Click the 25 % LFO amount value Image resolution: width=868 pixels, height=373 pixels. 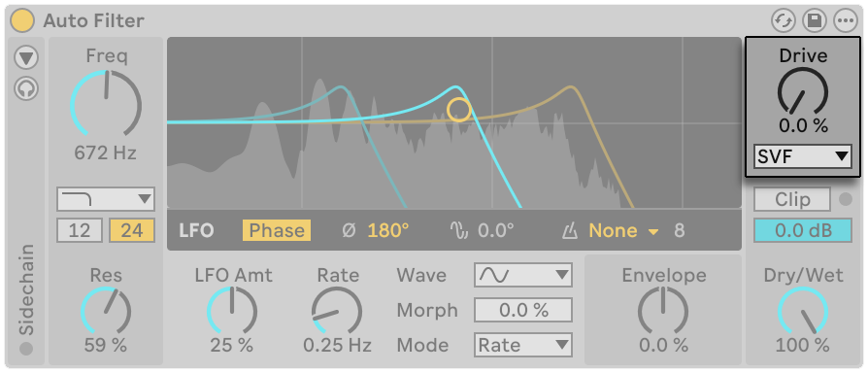231,346
